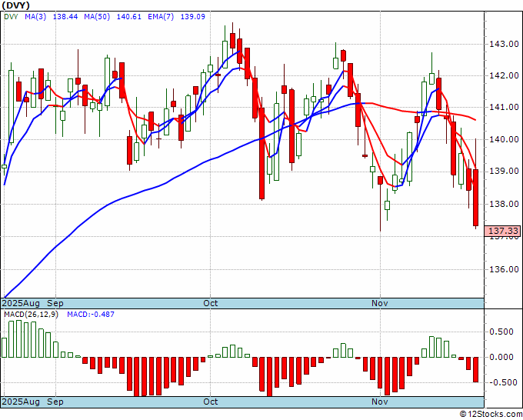The image size is (523, 420).
Task: Click 2025Aug label on MACD panel axis
Action: (21, 402)
